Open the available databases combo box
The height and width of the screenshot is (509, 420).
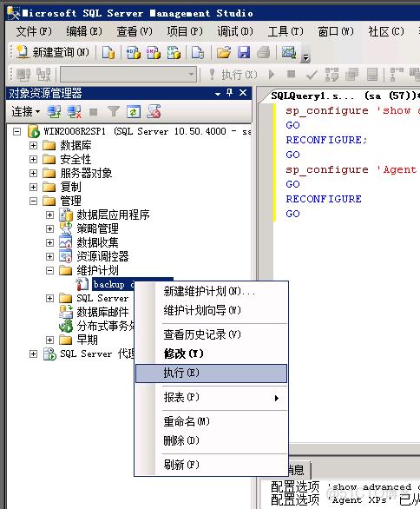pos(128,75)
